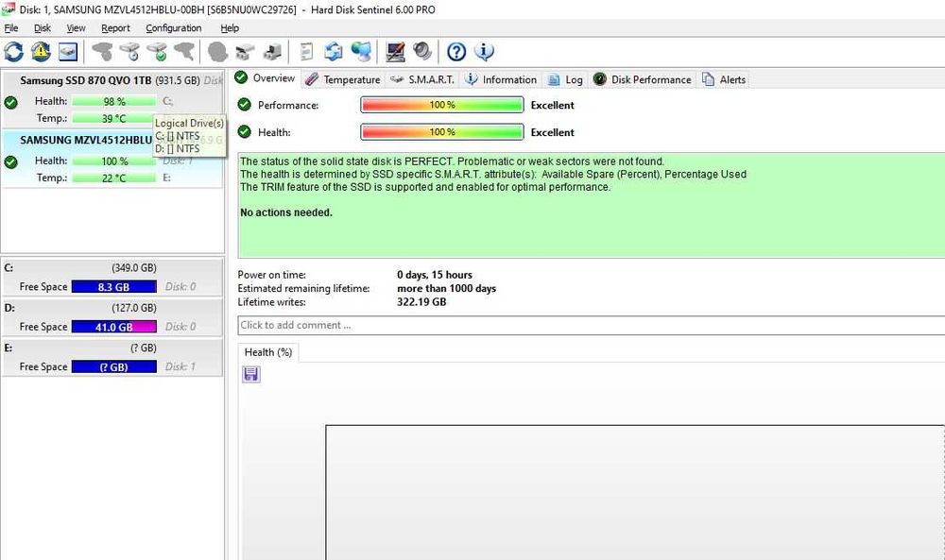Click the 'more than 1000 days' value
The width and height of the screenshot is (945, 560).
click(x=447, y=288)
